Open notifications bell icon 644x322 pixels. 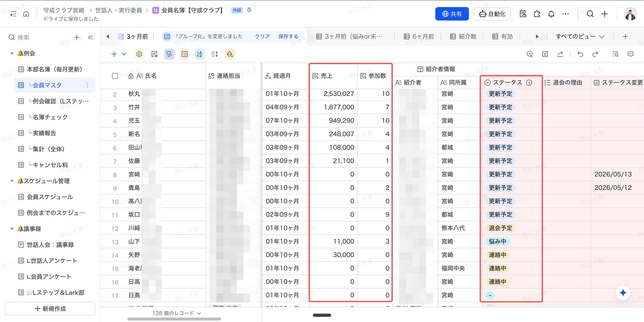click(551, 14)
